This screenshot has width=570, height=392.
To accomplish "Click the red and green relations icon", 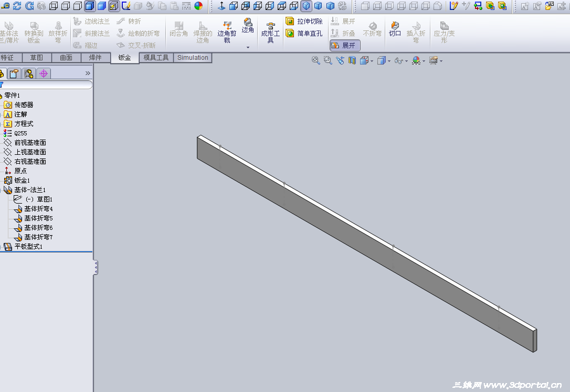I will pyautogui.click(x=478, y=6).
